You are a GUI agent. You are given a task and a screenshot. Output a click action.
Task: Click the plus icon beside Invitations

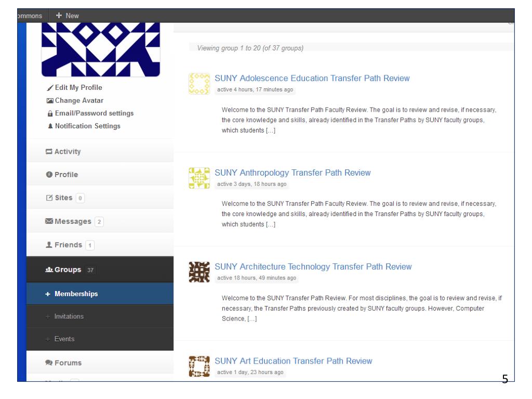pyautogui.click(x=47, y=316)
